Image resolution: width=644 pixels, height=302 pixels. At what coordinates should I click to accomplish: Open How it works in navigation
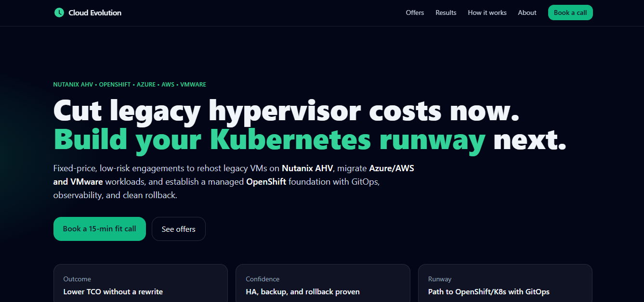[487, 13]
